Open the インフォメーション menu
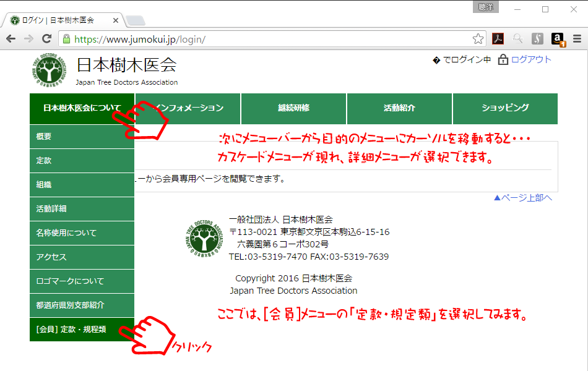This screenshot has height=371, width=588. pos(188,109)
